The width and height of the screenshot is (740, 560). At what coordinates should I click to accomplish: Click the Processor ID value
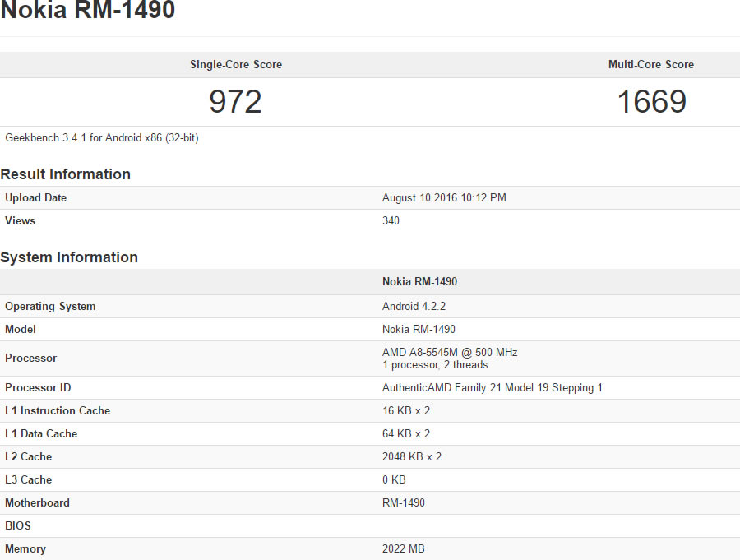[491, 387]
